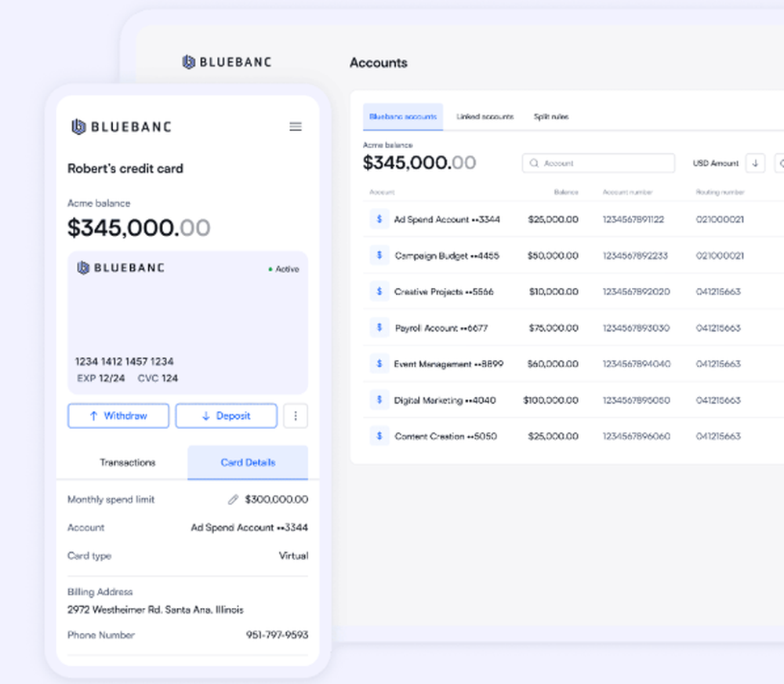784x684 pixels.
Task: Click the dollar icon for Creative Projects row
Action: (x=379, y=291)
